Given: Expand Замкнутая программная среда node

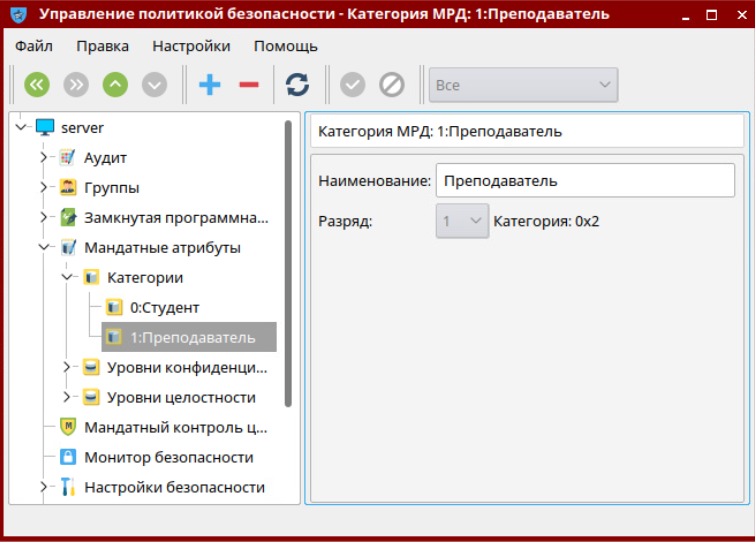Looking at the screenshot, I should [x=43, y=217].
